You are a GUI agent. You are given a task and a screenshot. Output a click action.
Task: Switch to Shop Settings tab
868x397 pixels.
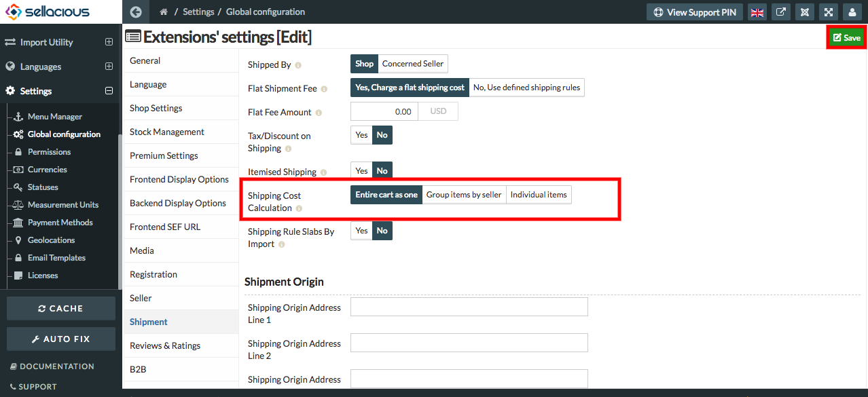coord(181,108)
